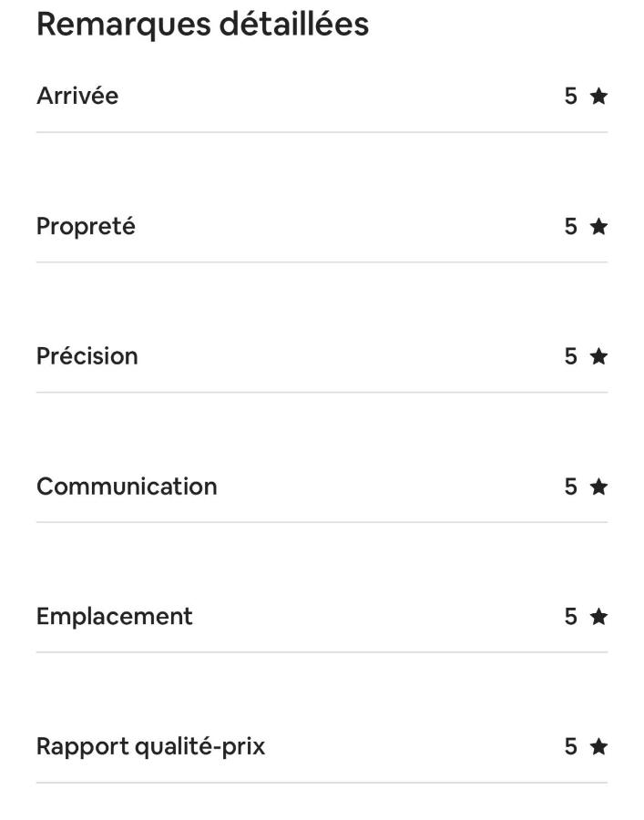
Task: Select the Communication category label
Action: [x=127, y=487]
